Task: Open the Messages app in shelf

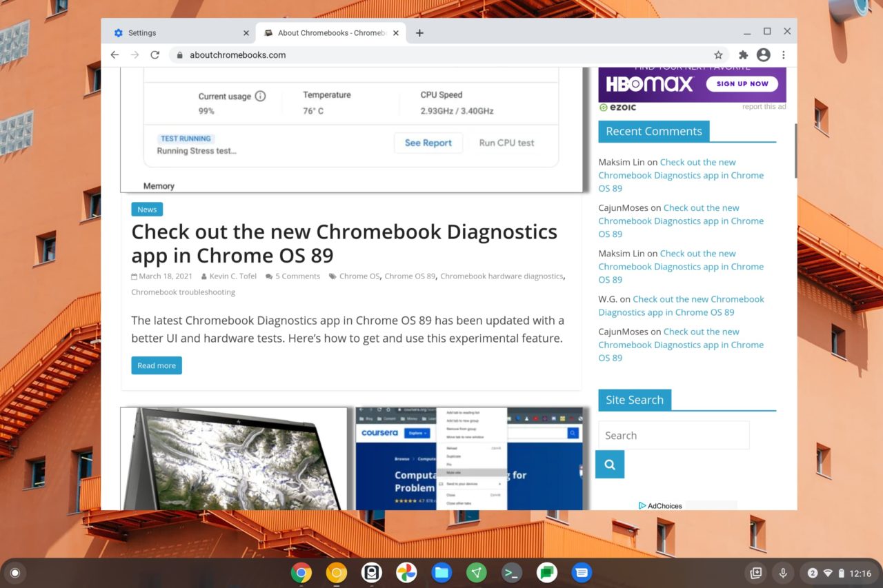Action: (x=582, y=573)
